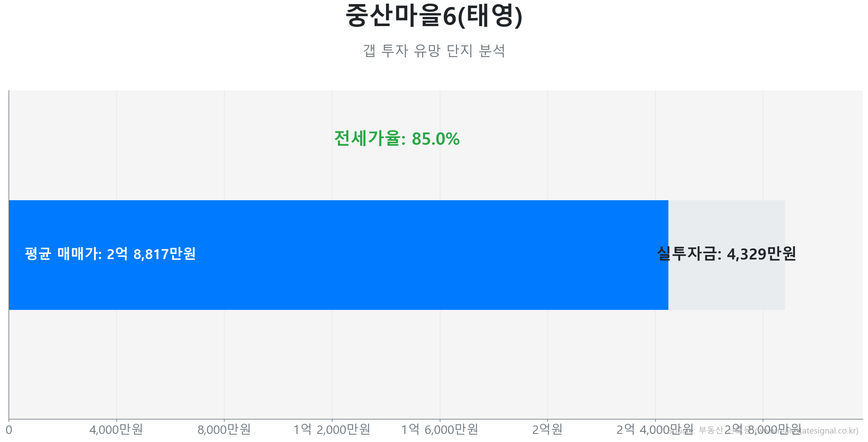
Task: Click the 1억 2,000만원 x-axis tick label
Action: tap(332, 429)
